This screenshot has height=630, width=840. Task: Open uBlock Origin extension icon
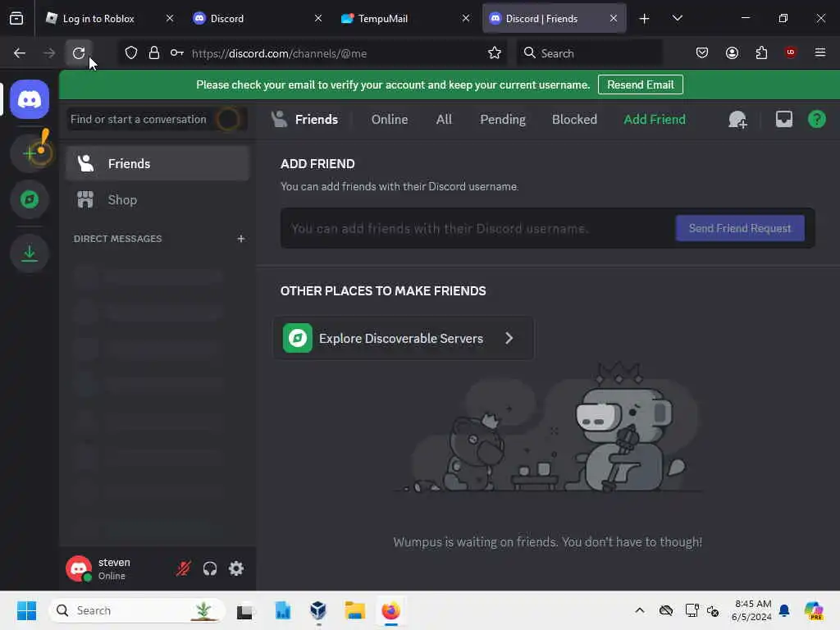click(x=791, y=52)
